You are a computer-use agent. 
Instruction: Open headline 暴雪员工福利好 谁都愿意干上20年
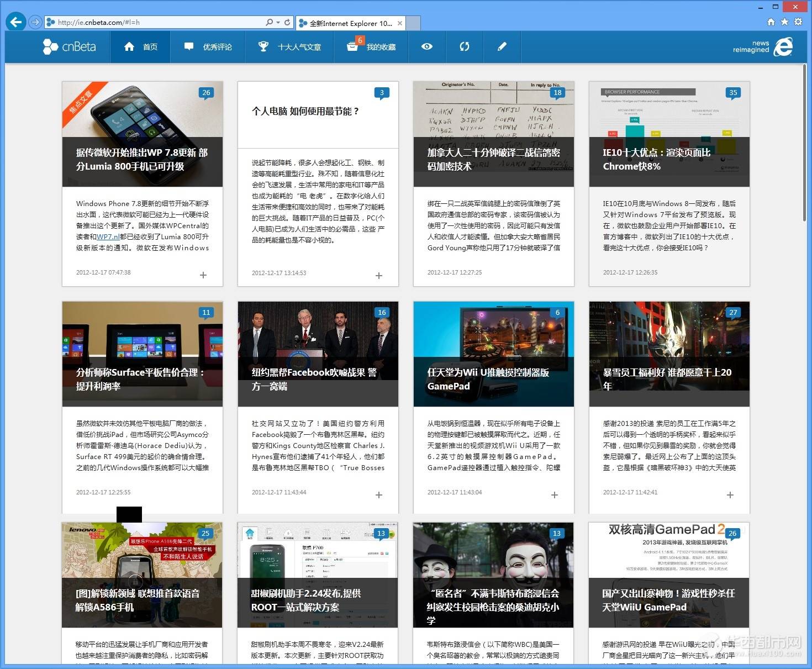coord(667,379)
